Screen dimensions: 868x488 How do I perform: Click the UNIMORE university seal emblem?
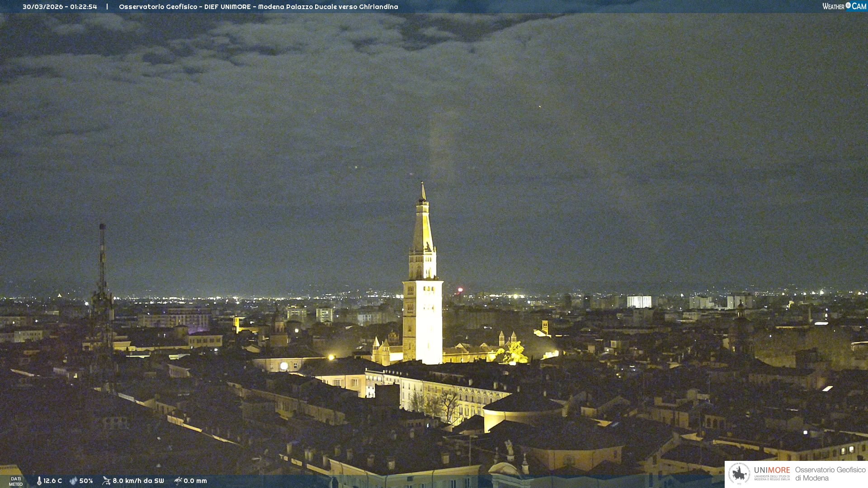tap(739, 474)
